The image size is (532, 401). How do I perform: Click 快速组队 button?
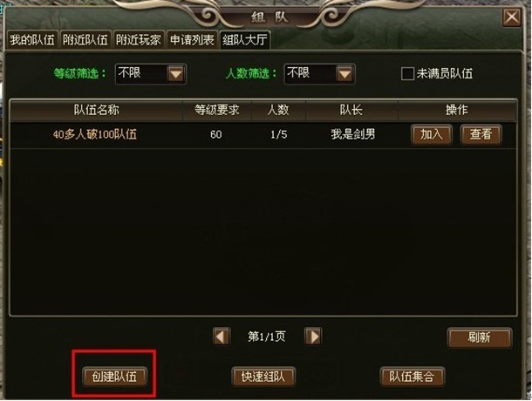click(263, 377)
